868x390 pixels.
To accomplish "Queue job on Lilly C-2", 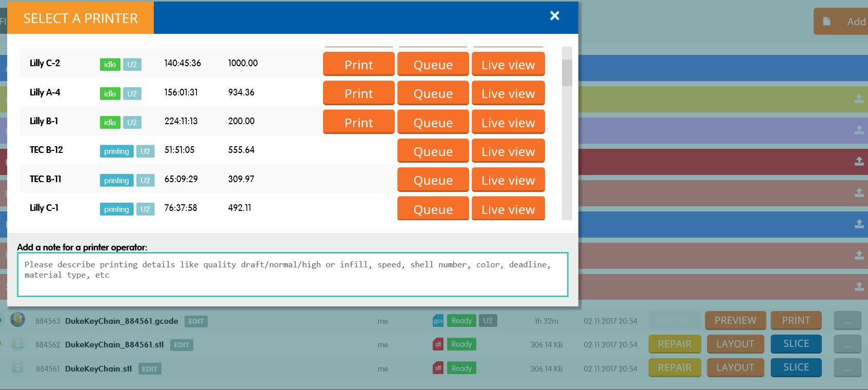I will pos(433,64).
